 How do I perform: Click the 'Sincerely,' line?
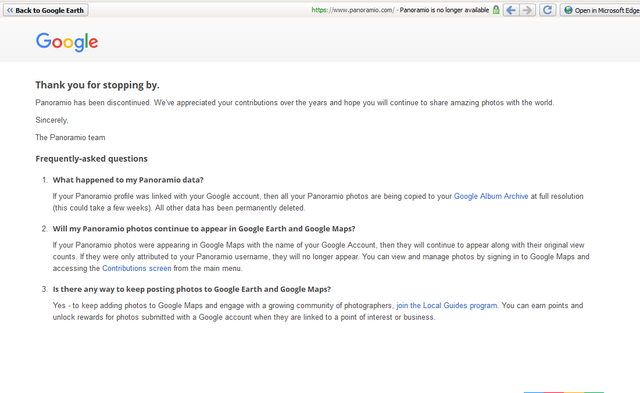pos(52,120)
